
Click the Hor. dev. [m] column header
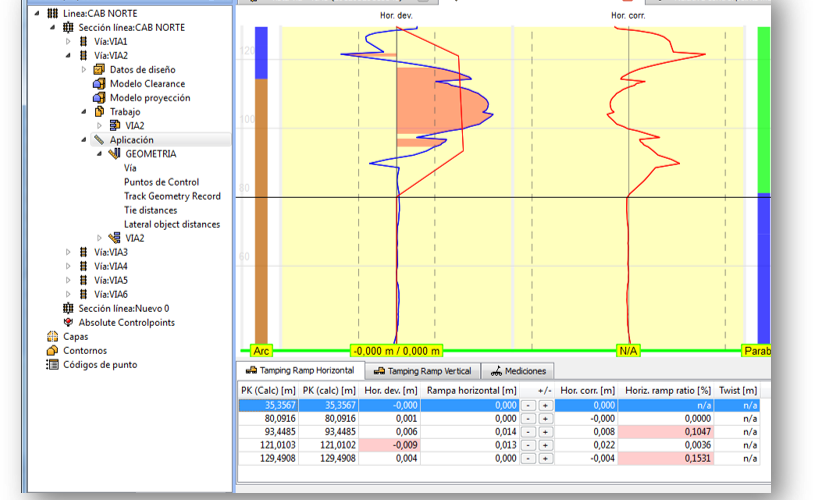[390, 389]
